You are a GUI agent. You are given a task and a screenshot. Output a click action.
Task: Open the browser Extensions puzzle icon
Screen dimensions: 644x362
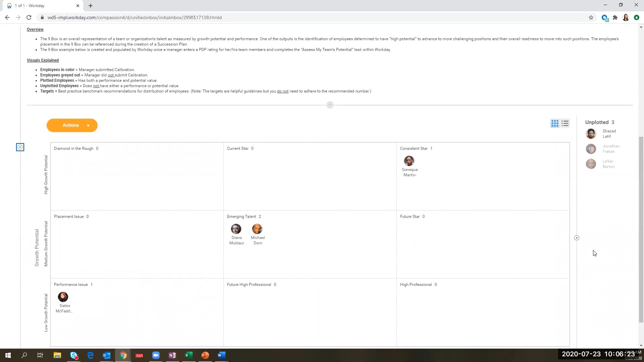click(615, 17)
